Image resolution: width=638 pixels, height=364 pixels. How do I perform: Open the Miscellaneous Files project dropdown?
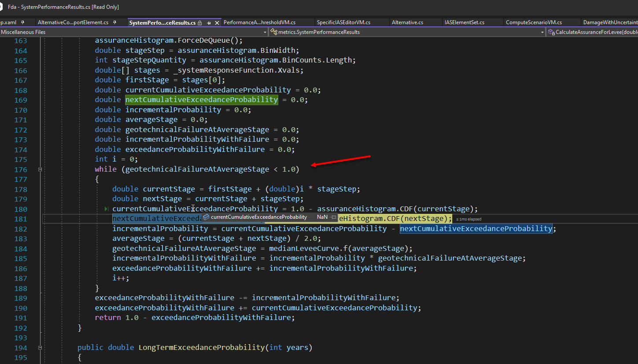[x=265, y=32]
